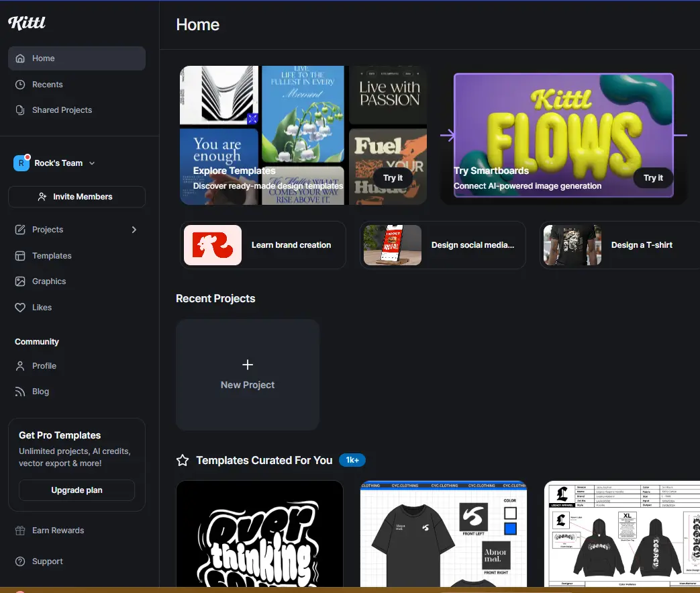The image size is (700, 593).
Task: Click the 1k+ templates badge
Action: [x=352, y=460]
